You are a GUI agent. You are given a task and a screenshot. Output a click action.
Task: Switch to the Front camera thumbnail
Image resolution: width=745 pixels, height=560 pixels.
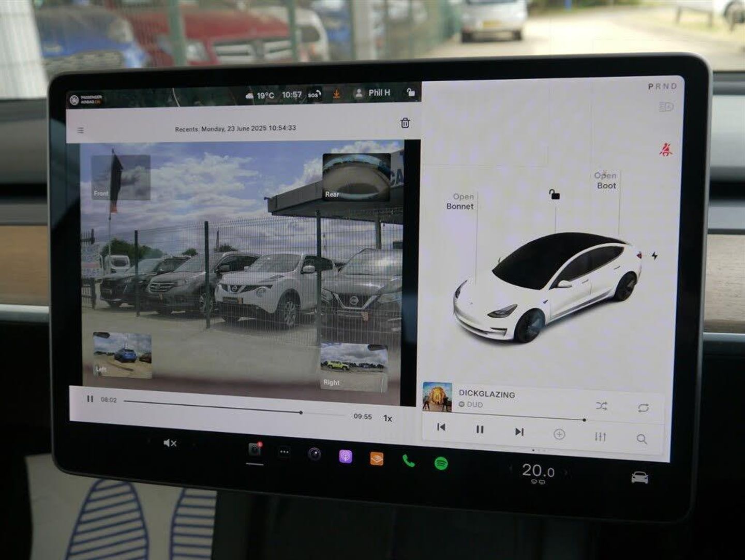[x=121, y=178]
